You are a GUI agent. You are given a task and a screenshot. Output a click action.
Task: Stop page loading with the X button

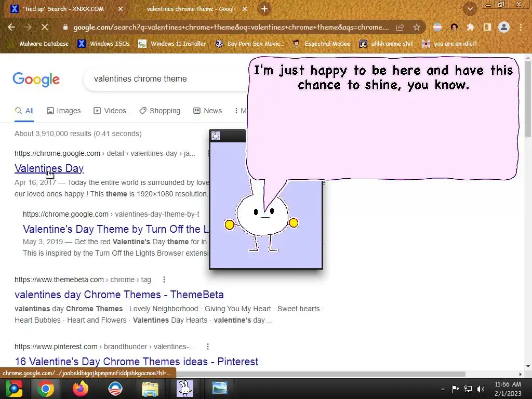pyautogui.click(x=45, y=27)
